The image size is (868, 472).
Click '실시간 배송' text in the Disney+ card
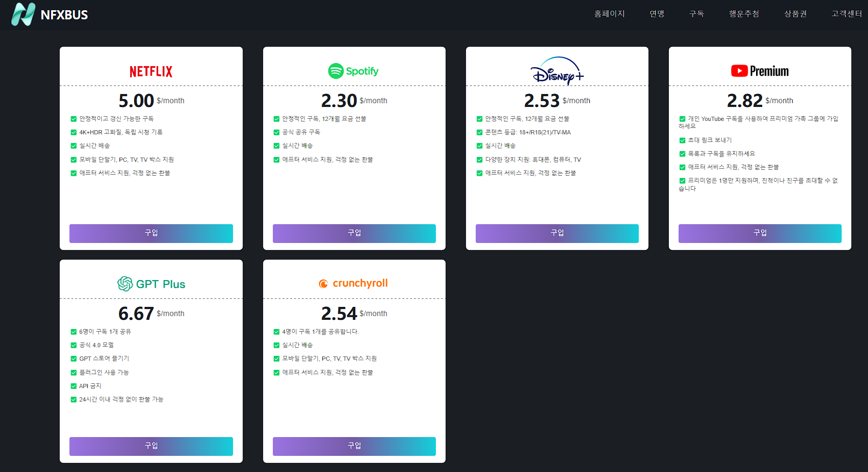coord(500,146)
